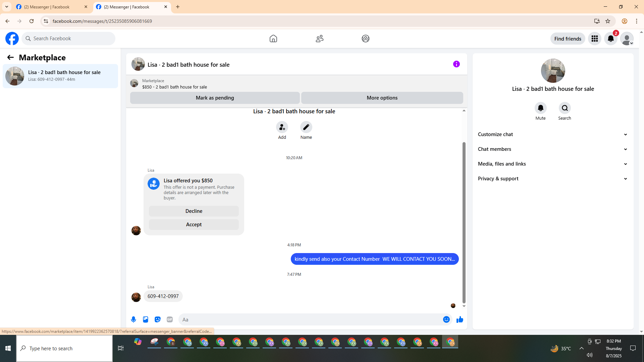Close the first Messenger tab
Screen dimensions: 644x362
click(86, 7)
